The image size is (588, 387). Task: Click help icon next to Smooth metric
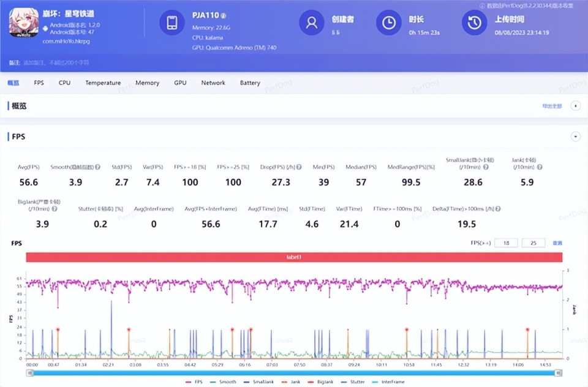97,167
